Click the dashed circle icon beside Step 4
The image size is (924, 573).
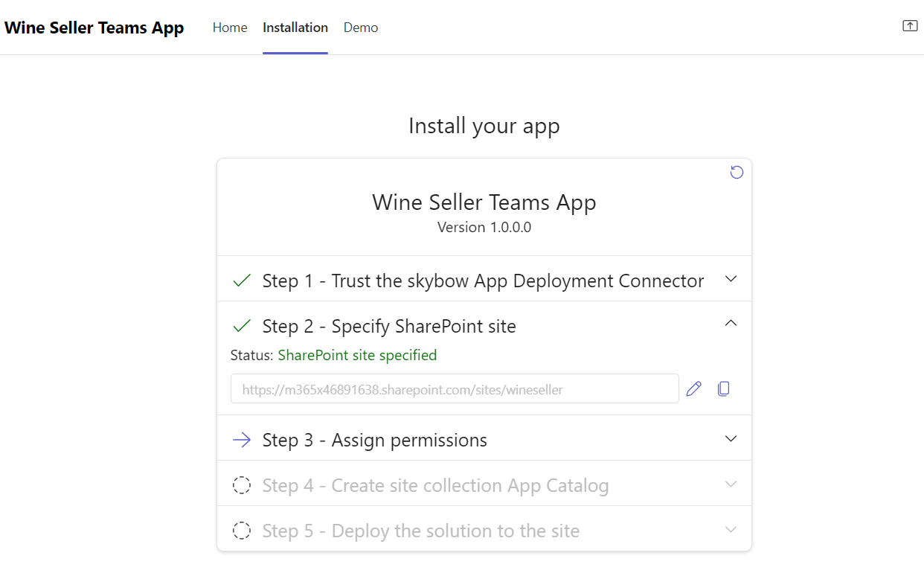242,485
